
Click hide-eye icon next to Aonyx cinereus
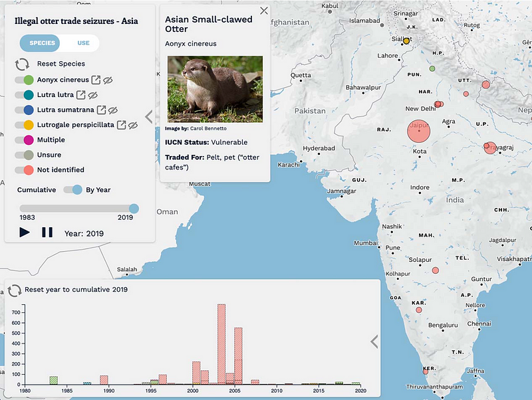[x=108, y=80]
